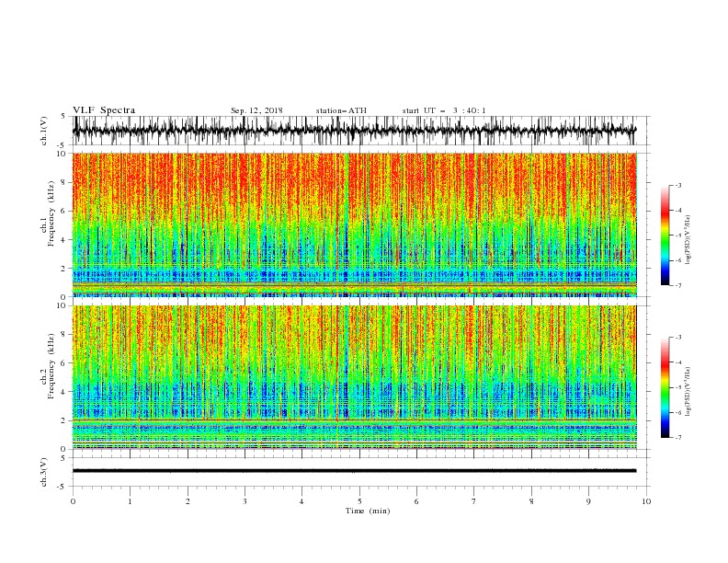Click the ch.1 frequency axis "6" tick label
This screenshot has width=728, height=563.
tap(64, 211)
